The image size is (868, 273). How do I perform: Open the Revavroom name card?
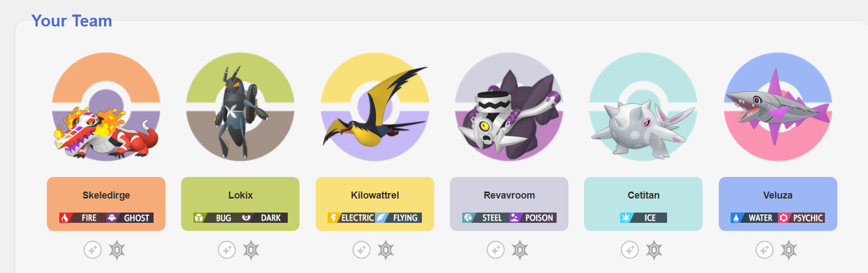(509, 204)
